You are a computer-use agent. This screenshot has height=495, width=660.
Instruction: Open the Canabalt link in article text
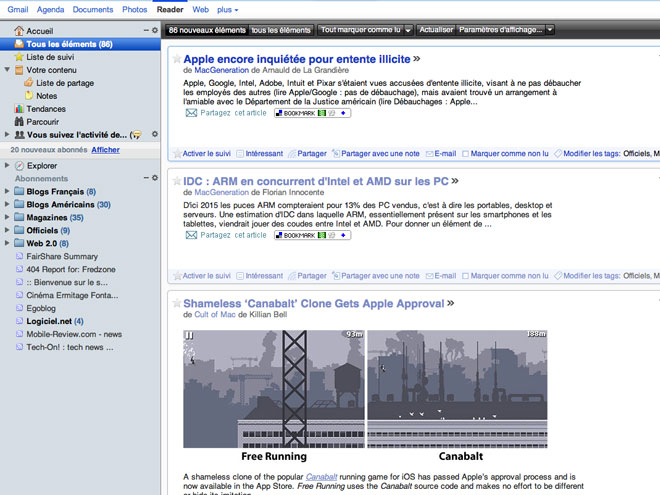tap(321, 477)
